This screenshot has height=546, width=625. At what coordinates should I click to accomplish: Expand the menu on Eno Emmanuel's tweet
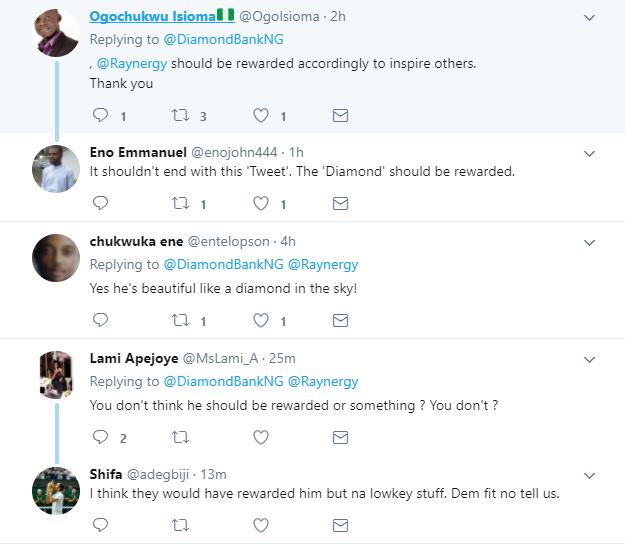(x=590, y=153)
